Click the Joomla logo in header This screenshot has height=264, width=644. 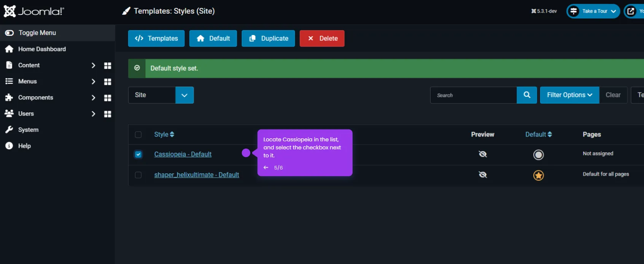34,11
